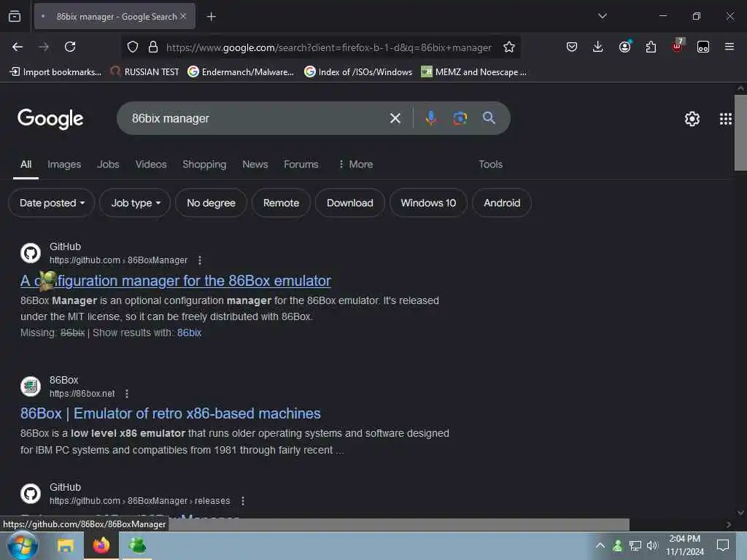Close the 86bix manager Google Search tab
This screenshot has height=560, width=747.
[183, 16]
